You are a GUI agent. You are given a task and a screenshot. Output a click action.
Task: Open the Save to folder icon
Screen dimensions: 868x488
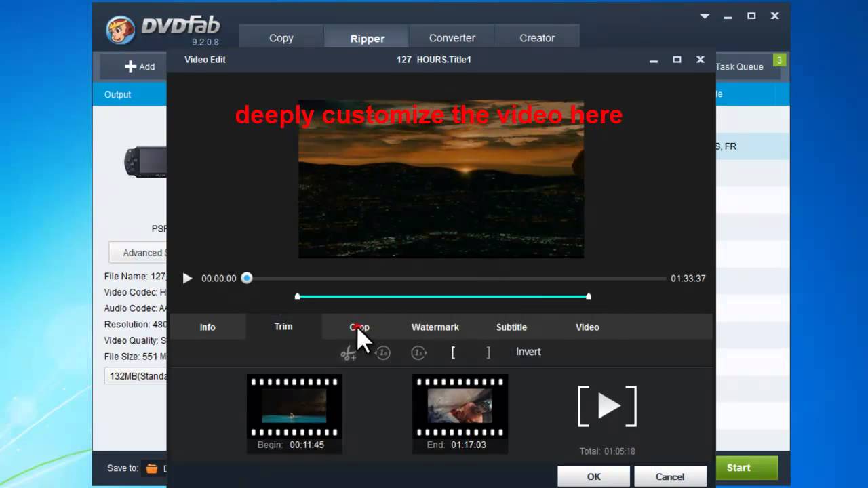[152, 468]
